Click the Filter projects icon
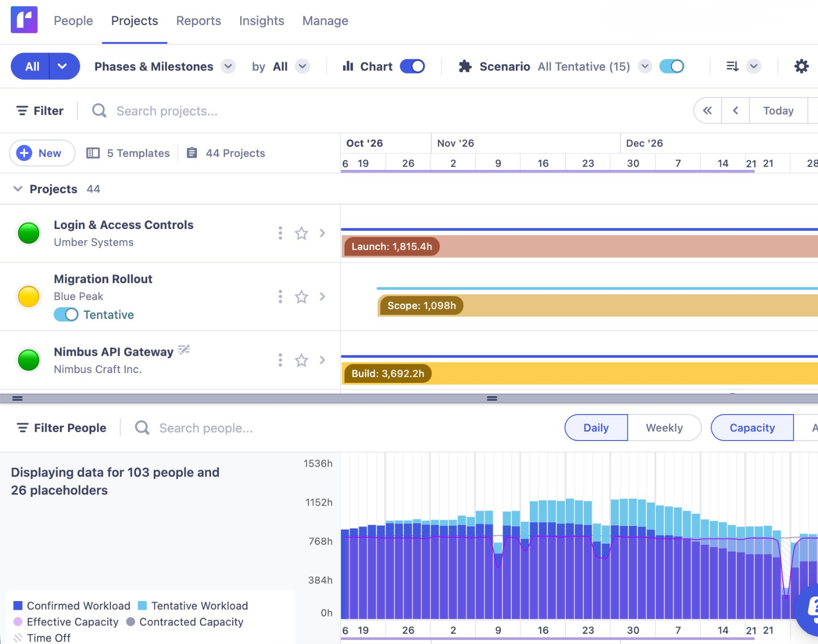The height and width of the screenshot is (644, 818). coord(22,111)
